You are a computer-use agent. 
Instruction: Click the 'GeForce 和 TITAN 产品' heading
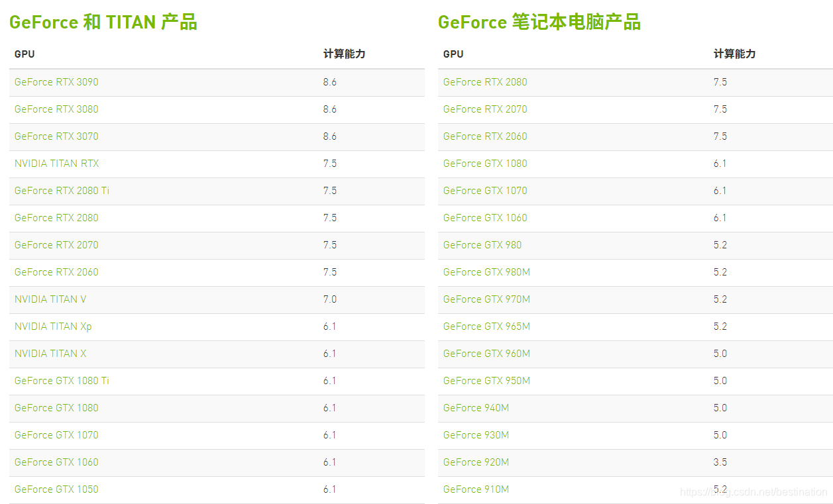(103, 22)
